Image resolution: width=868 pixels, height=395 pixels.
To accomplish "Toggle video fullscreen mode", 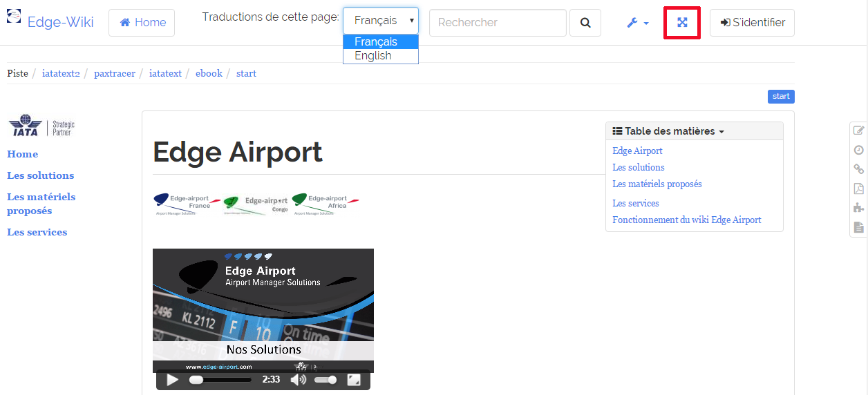I will (x=354, y=380).
